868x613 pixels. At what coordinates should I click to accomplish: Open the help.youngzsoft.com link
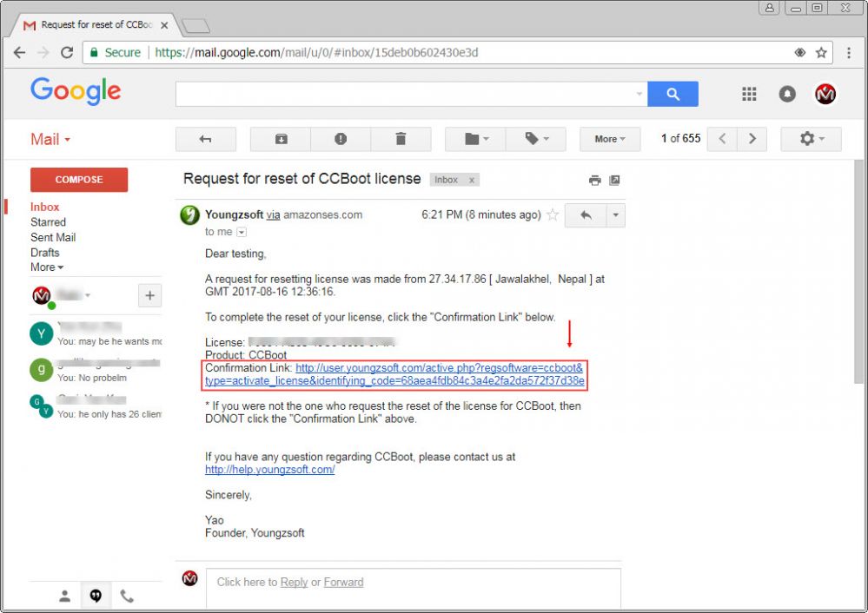tap(269, 470)
